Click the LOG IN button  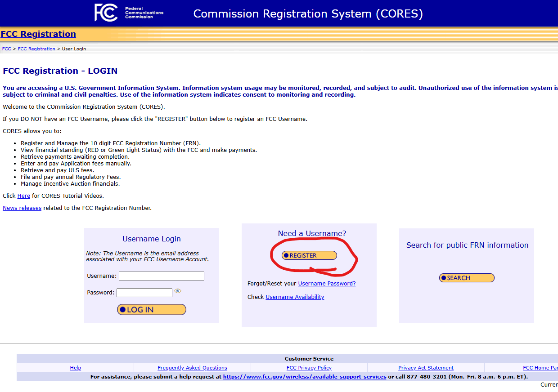point(152,310)
